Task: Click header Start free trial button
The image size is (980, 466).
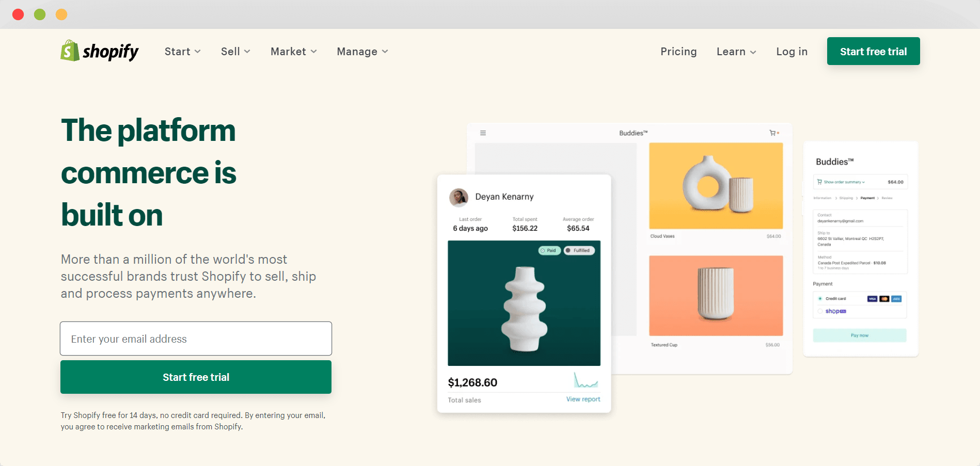Action: click(873, 51)
